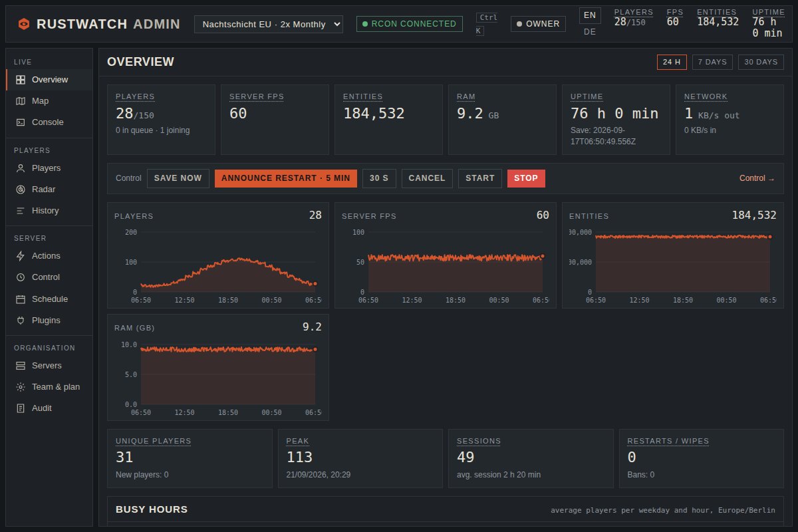Click the red STOP button
Image resolution: width=798 pixels, height=532 pixels.
(526, 178)
